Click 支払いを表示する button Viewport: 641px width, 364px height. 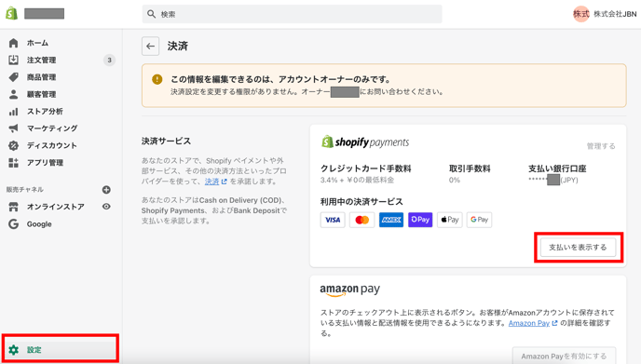(x=578, y=247)
